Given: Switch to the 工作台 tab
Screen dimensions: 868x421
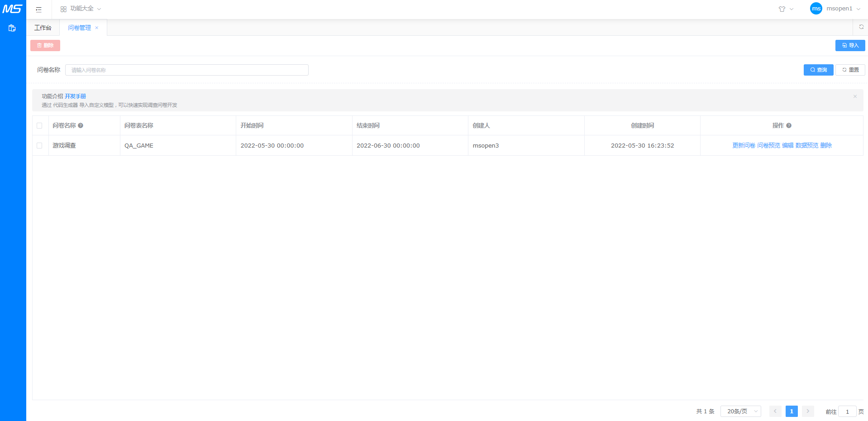Looking at the screenshot, I should (43, 28).
